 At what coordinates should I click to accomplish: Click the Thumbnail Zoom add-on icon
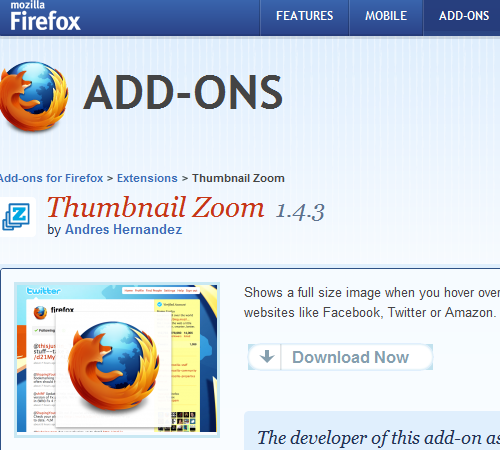17,217
